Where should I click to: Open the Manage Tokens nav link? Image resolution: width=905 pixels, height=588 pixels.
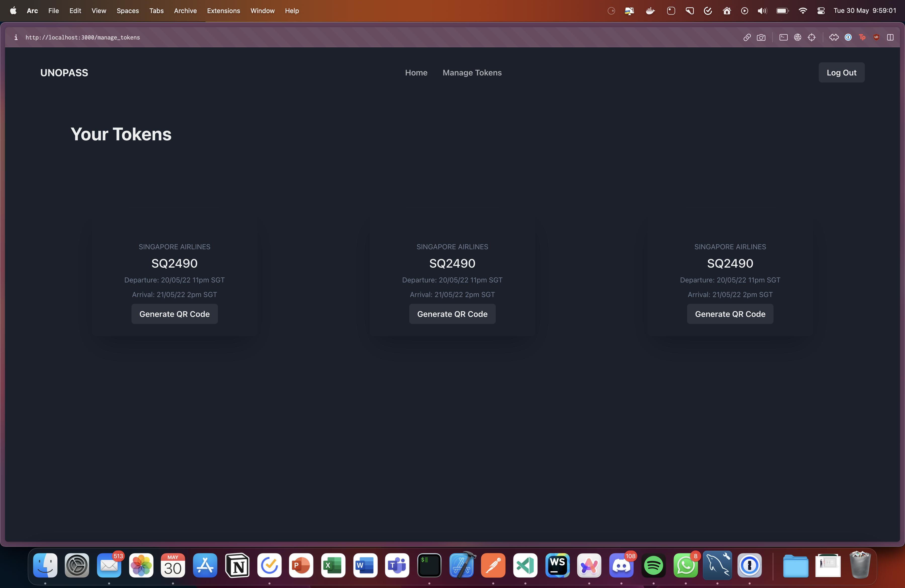click(472, 73)
